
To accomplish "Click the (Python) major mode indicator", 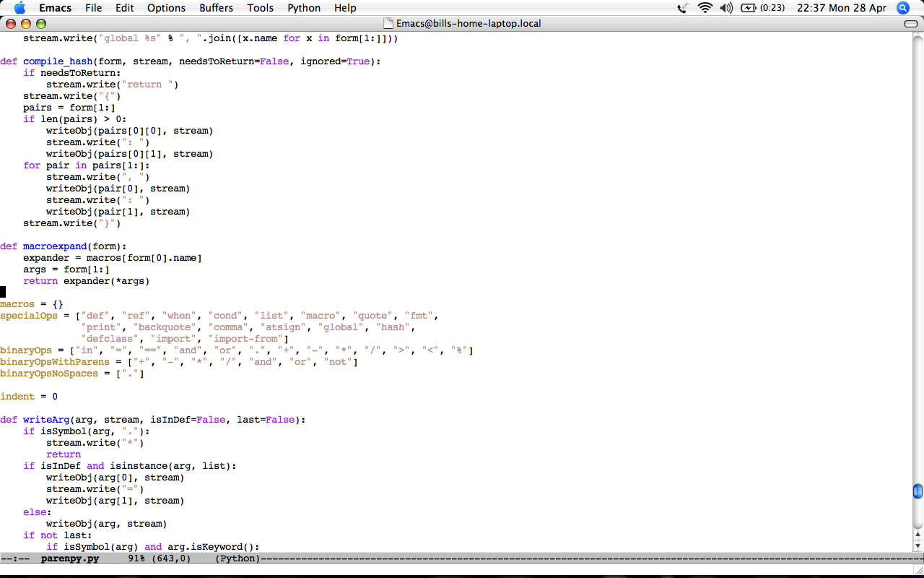I will coord(237,558).
